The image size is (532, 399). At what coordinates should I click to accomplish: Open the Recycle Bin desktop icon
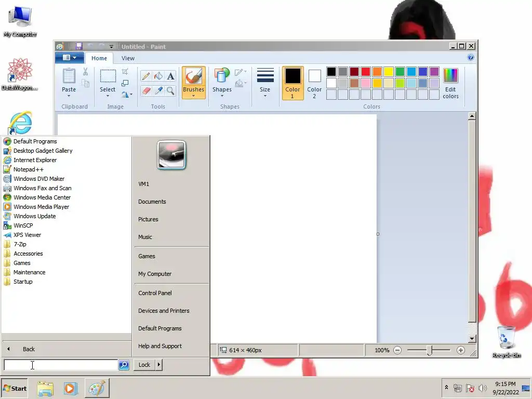pyautogui.click(x=506, y=342)
